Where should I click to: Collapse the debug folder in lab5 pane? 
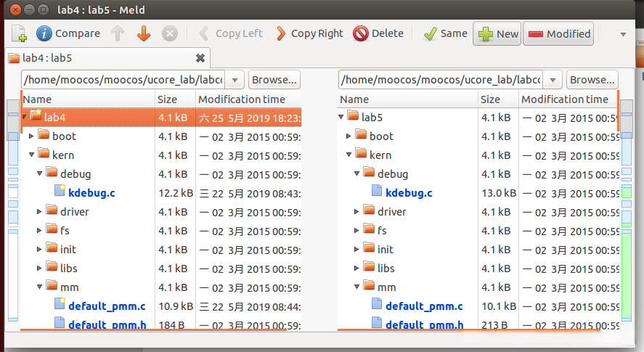[x=357, y=173]
